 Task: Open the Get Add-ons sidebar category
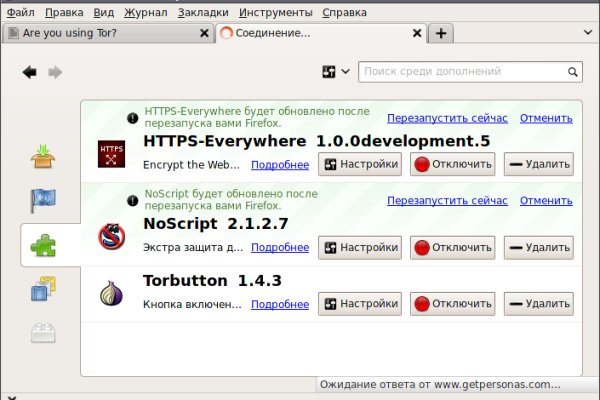[43, 155]
